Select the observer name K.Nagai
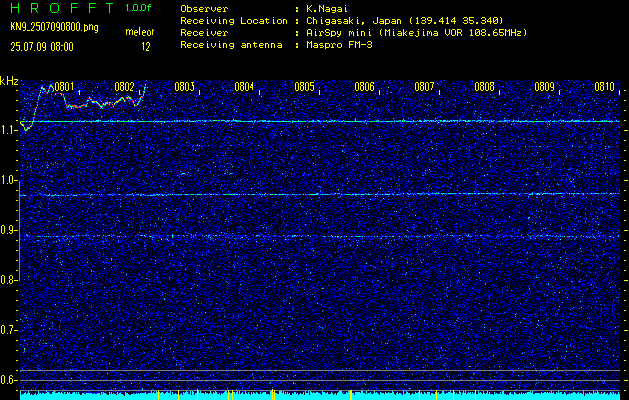The image size is (629, 400). 327,8
